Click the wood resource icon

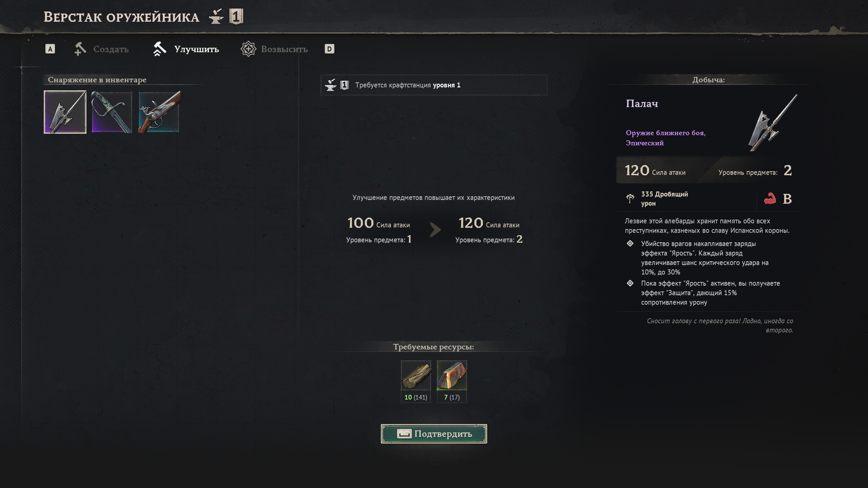416,375
